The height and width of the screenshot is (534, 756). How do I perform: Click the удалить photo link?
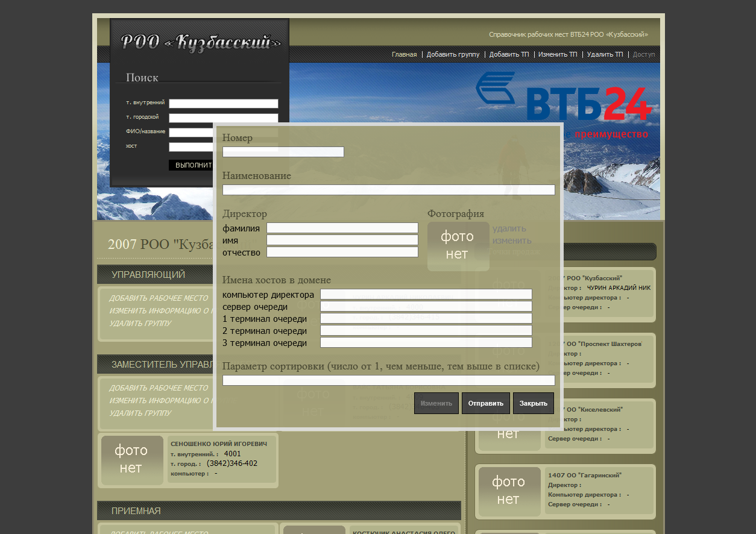tap(509, 228)
